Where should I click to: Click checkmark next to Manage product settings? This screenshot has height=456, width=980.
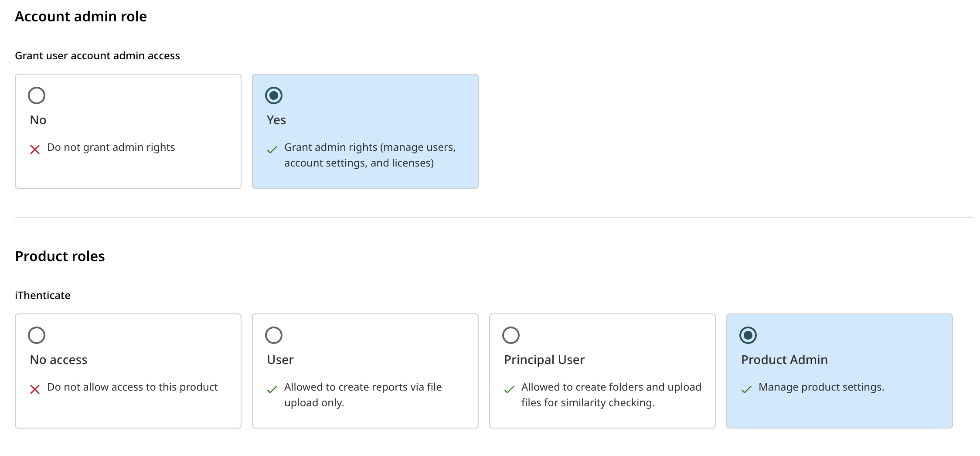click(x=746, y=389)
